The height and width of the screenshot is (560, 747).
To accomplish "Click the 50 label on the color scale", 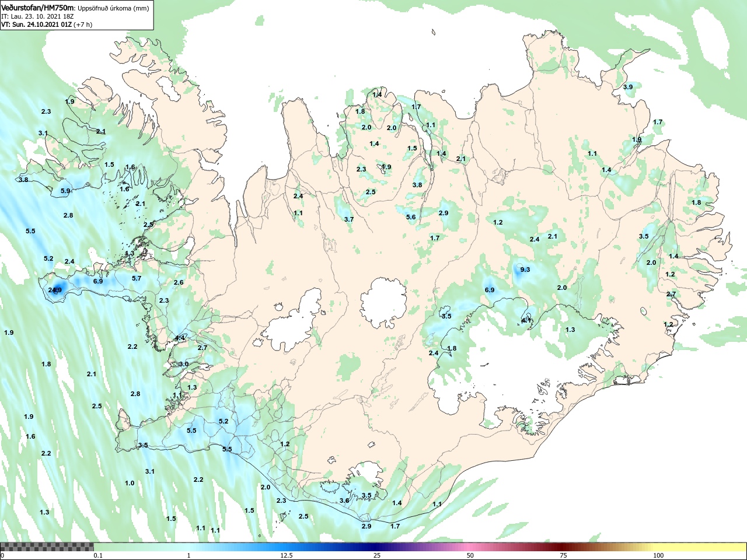I will [470, 555].
